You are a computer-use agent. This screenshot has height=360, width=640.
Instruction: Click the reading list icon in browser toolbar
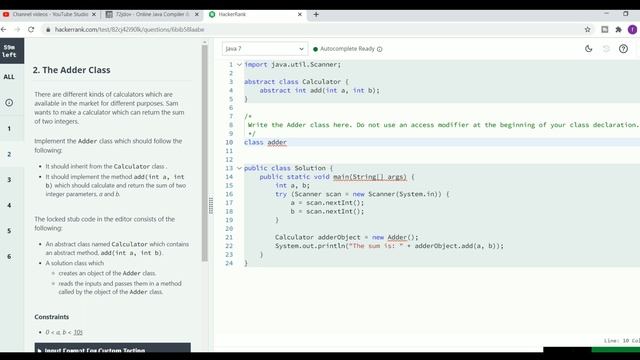(604, 29)
